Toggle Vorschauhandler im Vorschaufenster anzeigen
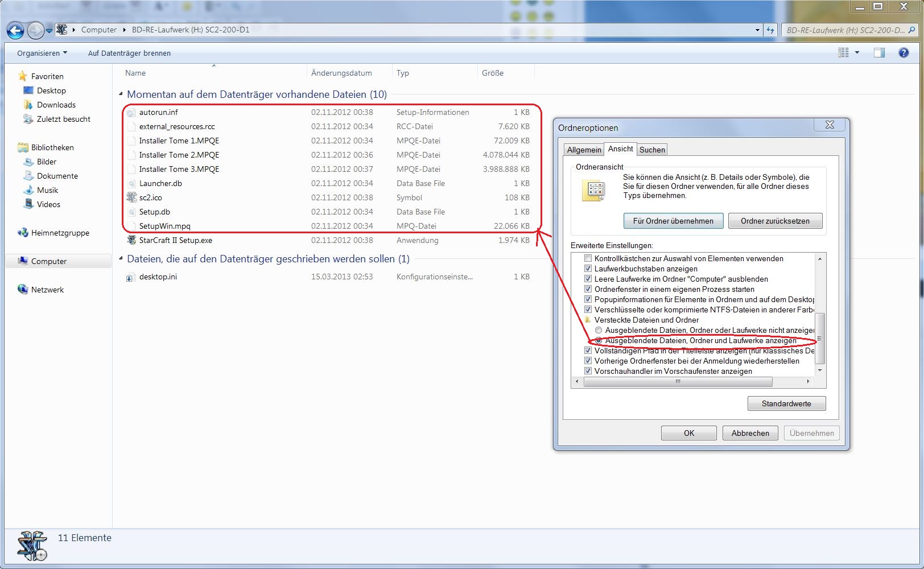Viewport: 924px width, 569px height. pyautogui.click(x=588, y=371)
